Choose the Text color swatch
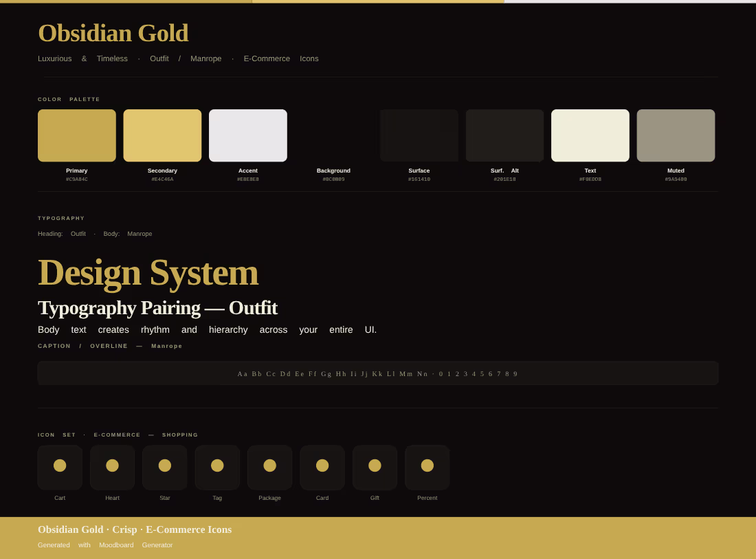 [590, 135]
